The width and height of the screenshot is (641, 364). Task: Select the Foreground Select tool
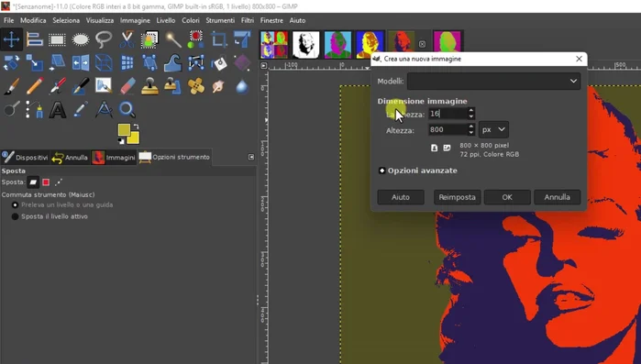click(149, 39)
